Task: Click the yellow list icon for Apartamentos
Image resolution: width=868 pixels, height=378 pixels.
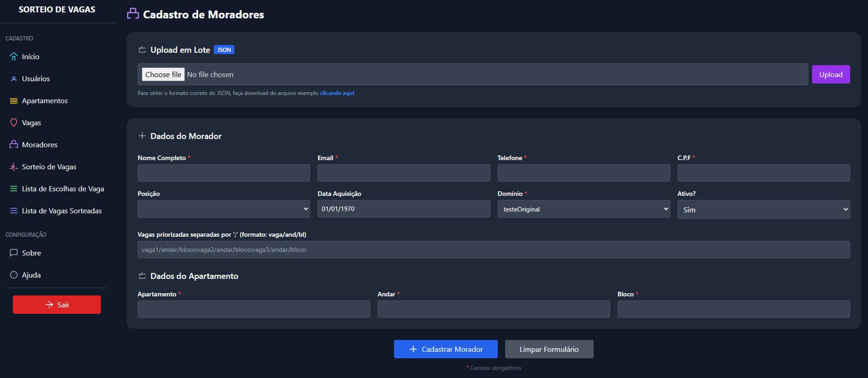Action: click(x=14, y=101)
